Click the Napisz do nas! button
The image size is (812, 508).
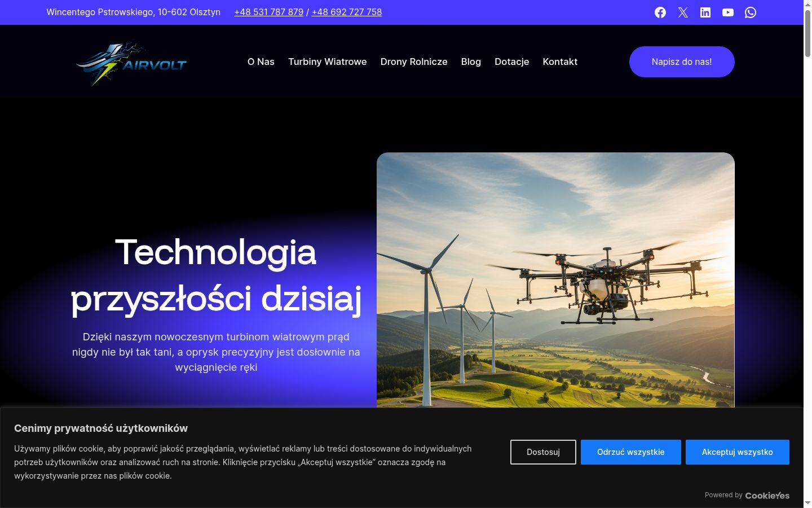[x=682, y=62]
